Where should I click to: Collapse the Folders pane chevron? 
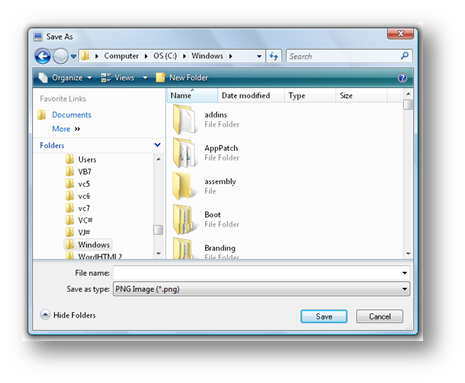pyautogui.click(x=157, y=145)
